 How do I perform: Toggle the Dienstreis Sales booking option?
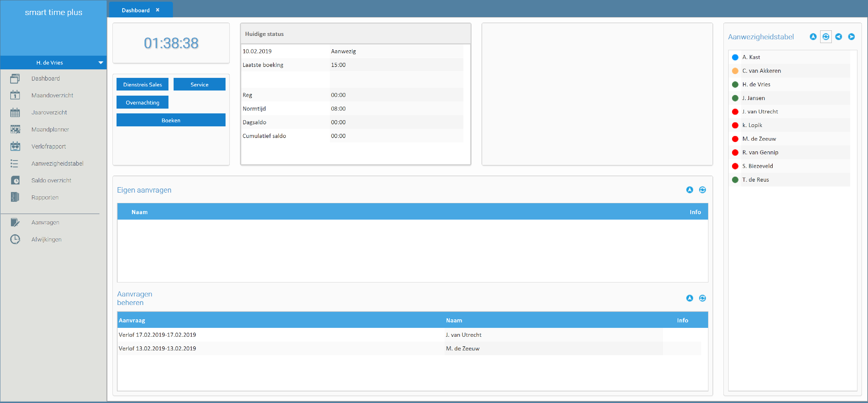pyautogui.click(x=143, y=84)
